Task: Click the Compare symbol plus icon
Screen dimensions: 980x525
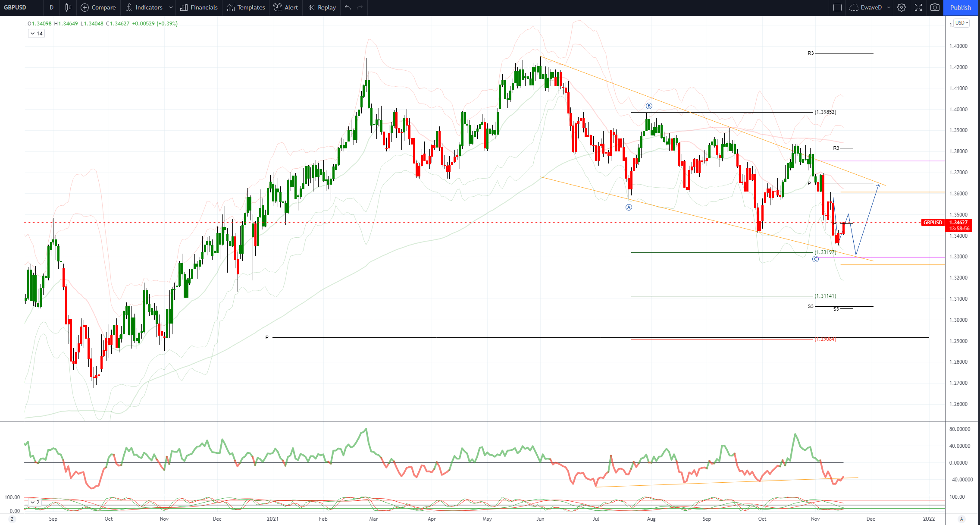Action: coord(85,7)
